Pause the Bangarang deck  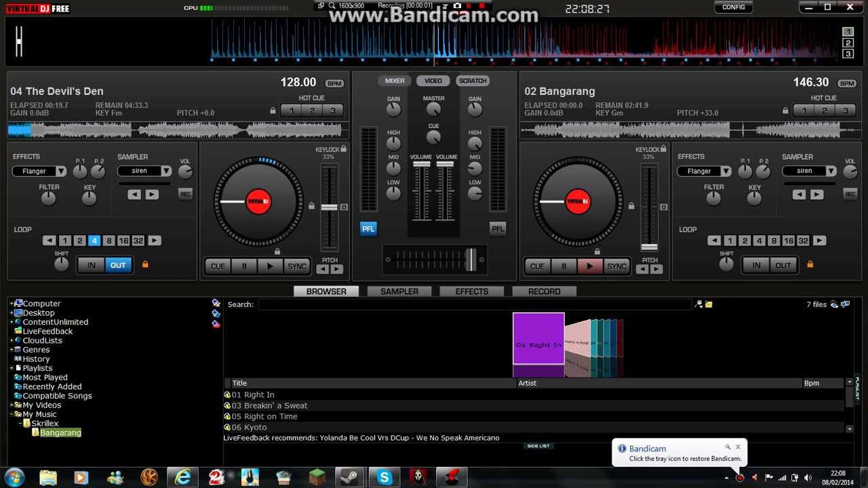point(564,266)
